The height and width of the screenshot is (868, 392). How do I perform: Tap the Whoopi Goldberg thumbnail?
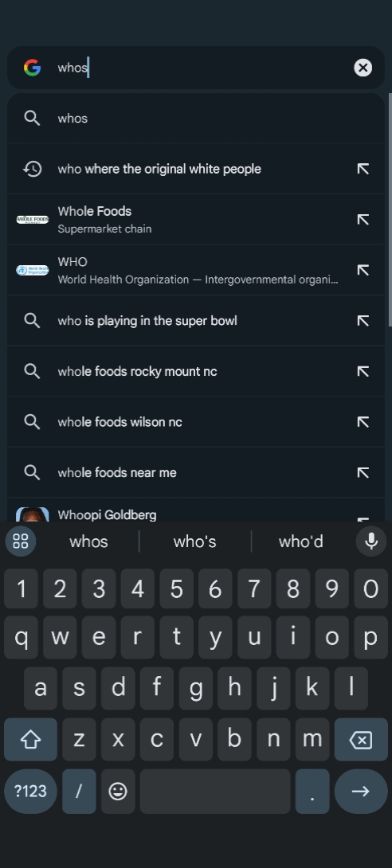(32, 514)
